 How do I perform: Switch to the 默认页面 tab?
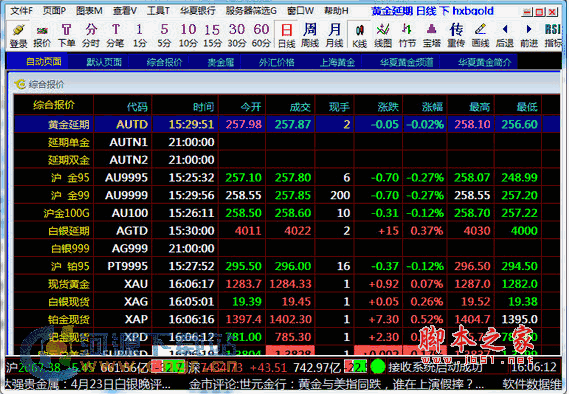[104, 62]
